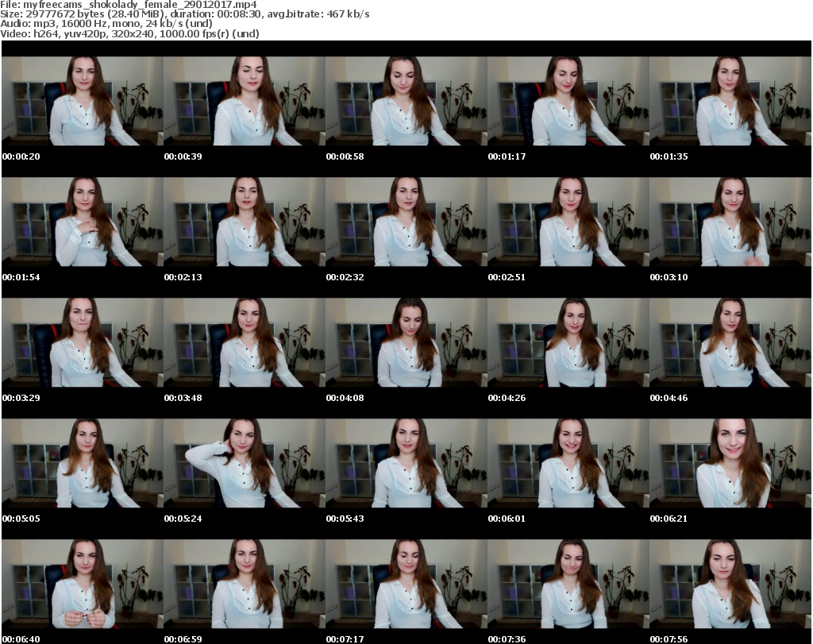Click the timestamp text 00:06:40
The image size is (813, 644).
pos(21,639)
